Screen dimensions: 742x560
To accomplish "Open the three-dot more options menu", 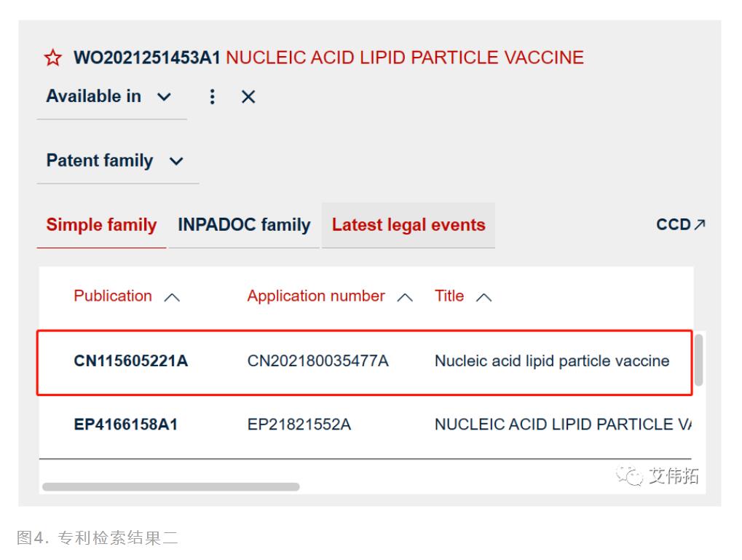I will tap(213, 97).
